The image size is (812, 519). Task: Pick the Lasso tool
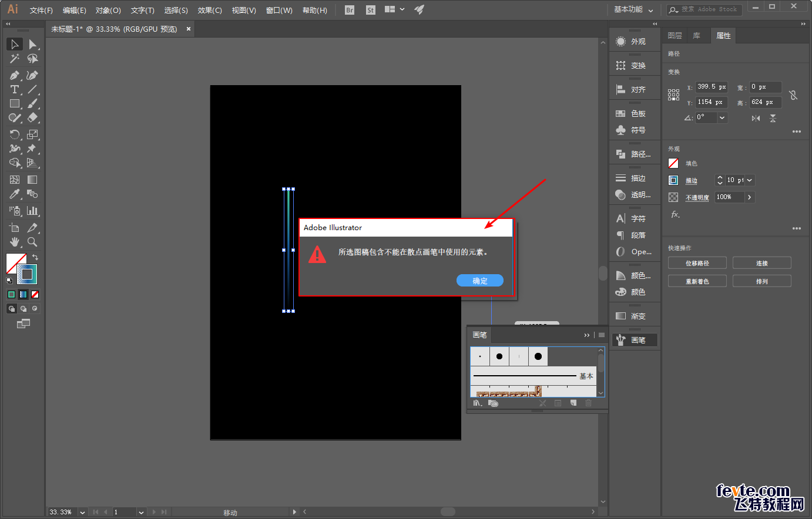pos(33,59)
